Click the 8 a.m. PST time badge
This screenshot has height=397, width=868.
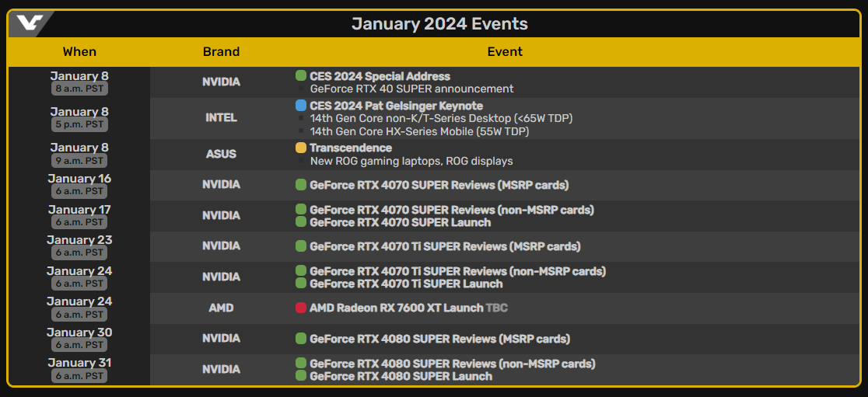click(79, 89)
